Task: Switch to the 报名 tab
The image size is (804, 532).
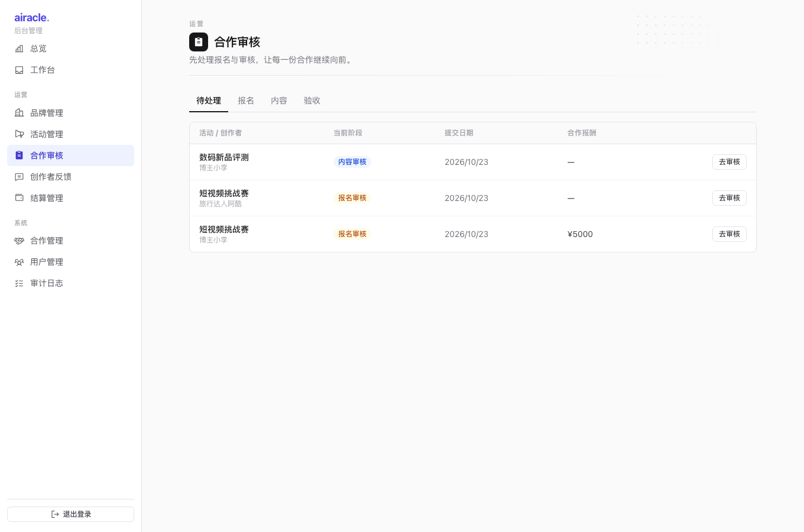Action: pos(246,100)
